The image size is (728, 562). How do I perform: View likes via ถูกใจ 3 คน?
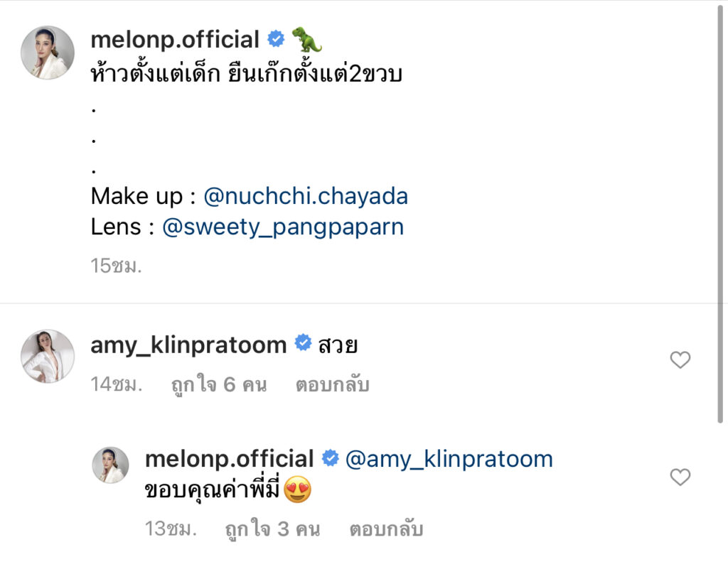(x=272, y=529)
